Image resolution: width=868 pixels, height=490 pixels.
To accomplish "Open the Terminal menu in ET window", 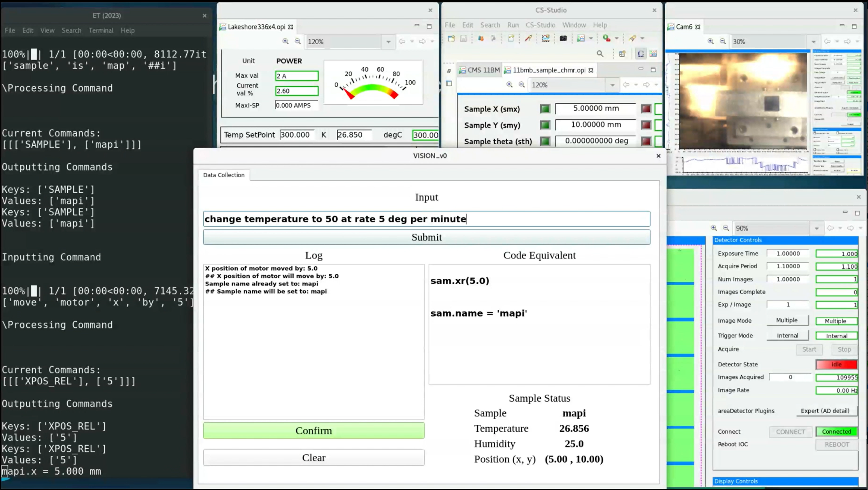I will coord(101,30).
